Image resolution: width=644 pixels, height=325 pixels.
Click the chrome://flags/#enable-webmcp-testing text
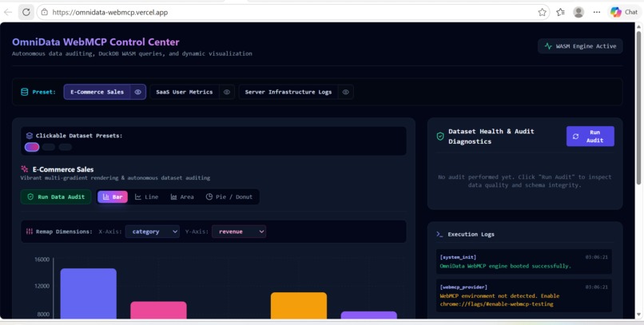(x=496, y=304)
